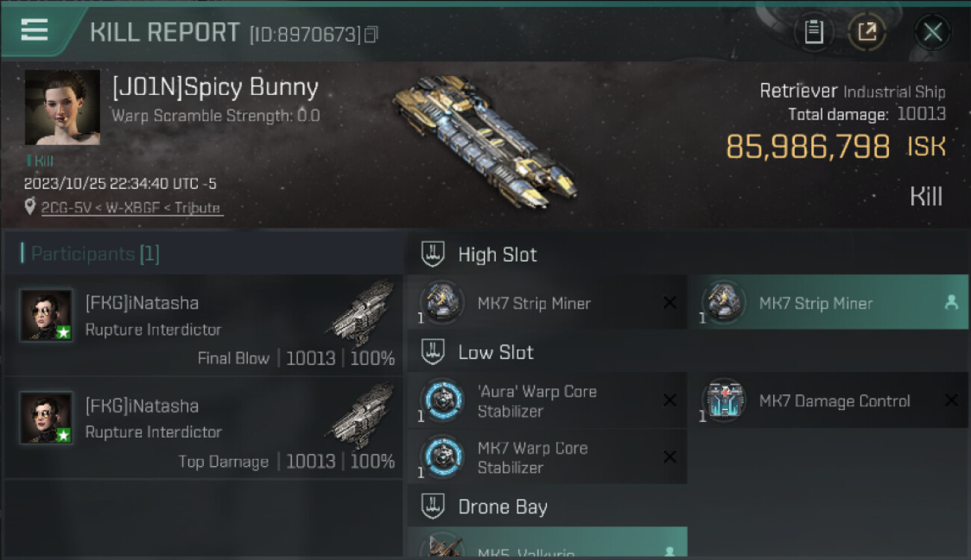The width and height of the screenshot is (971, 560).
Task: Select the MK7 Damage Control module icon
Action: pos(723,400)
